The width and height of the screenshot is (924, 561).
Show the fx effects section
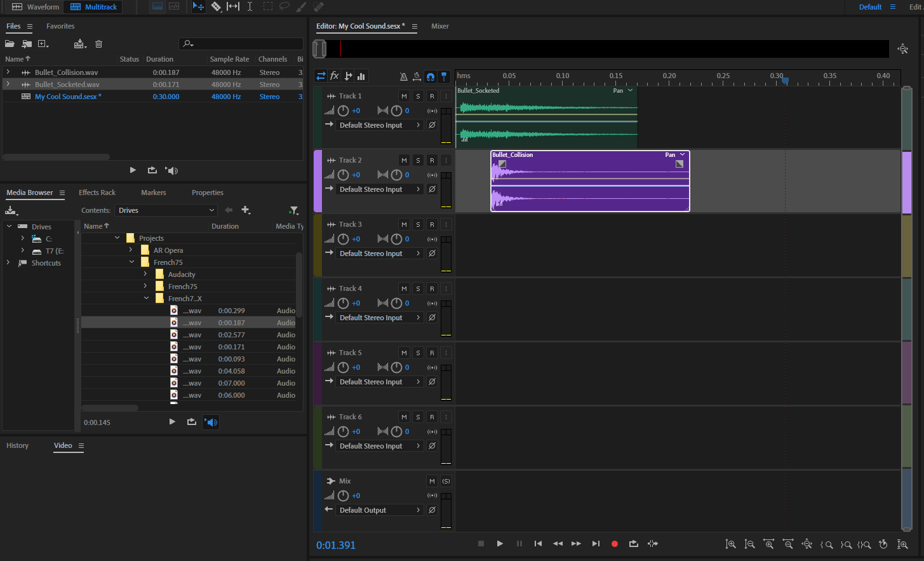point(335,76)
